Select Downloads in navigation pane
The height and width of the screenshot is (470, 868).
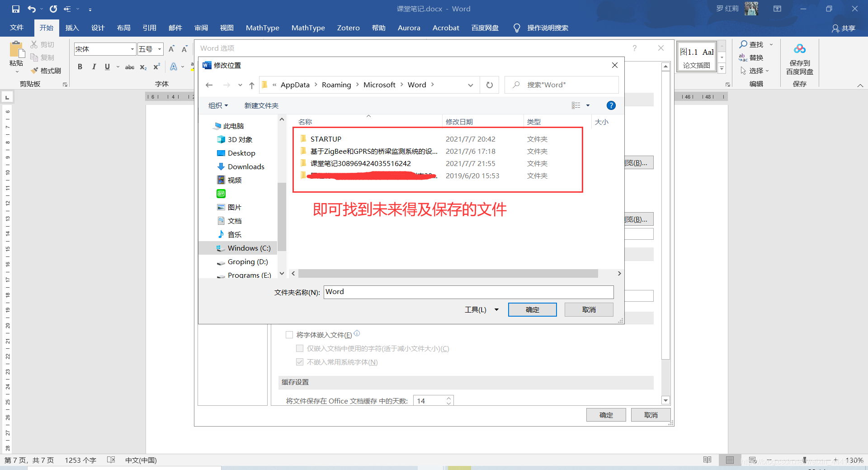click(x=246, y=166)
